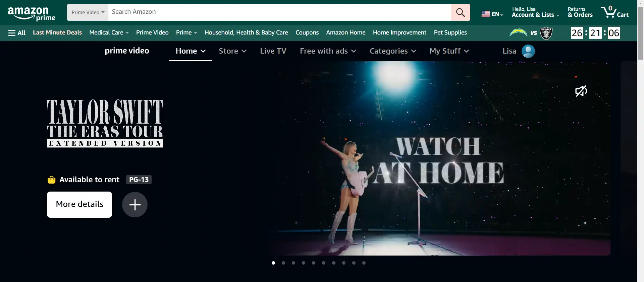Open Amazon Home link

pyautogui.click(x=346, y=32)
